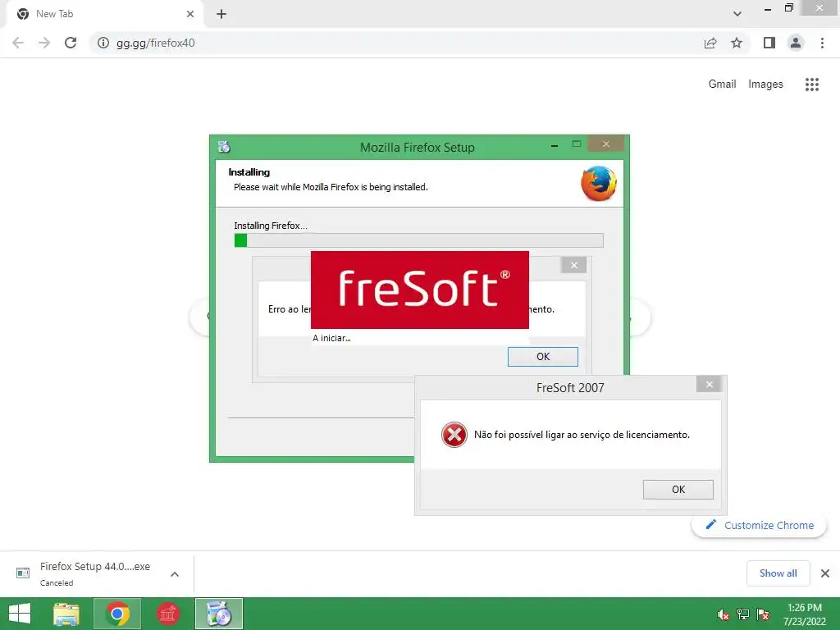Minimize the Mozilla Firefox Setup window
Screen dimensions: 840x630
(x=555, y=144)
